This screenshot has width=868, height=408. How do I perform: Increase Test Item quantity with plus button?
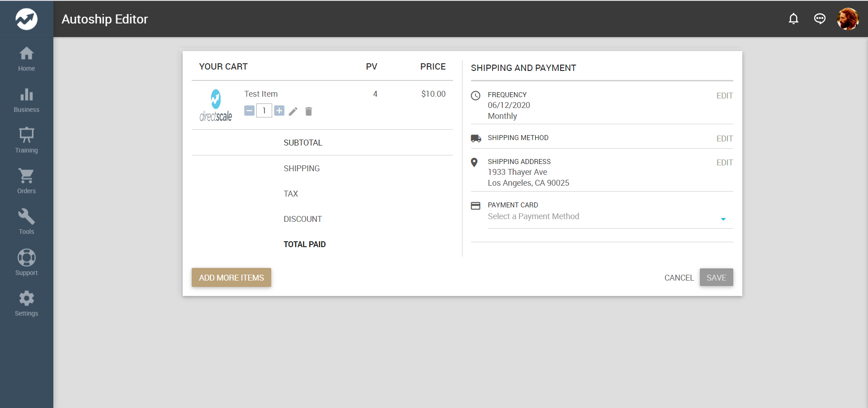(x=279, y=111)
